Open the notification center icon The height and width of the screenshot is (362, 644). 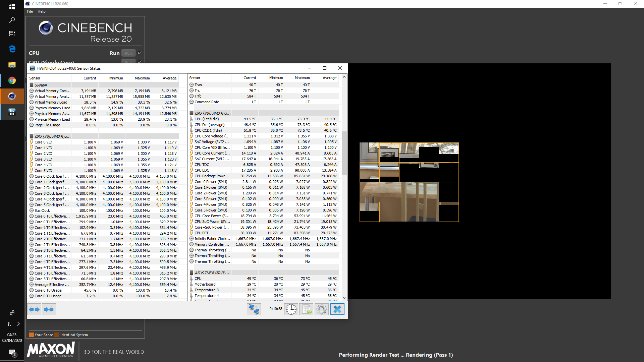tap(12, 353)
